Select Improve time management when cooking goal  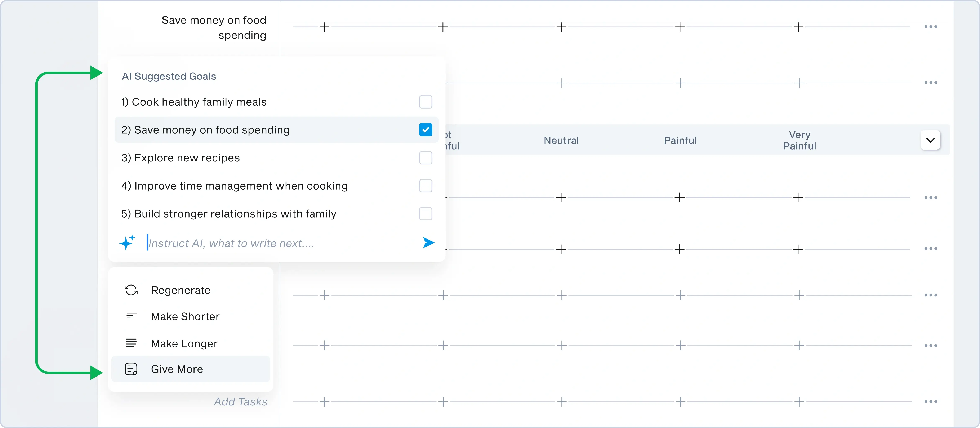[234, 186]
